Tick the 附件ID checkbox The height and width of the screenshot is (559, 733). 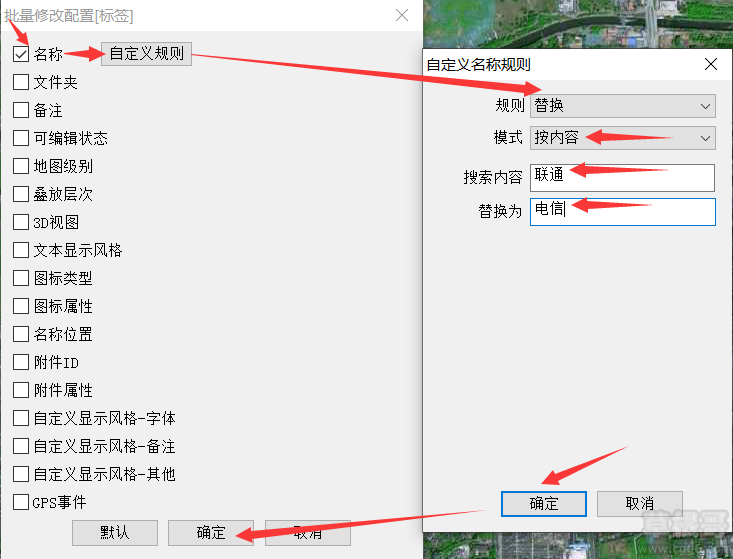point(21,362)
